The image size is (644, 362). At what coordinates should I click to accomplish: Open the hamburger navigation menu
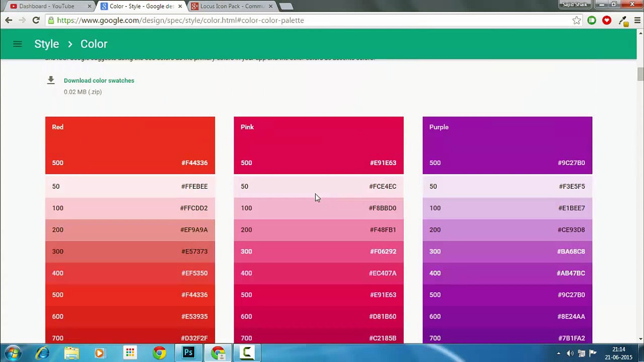[17, 44]
